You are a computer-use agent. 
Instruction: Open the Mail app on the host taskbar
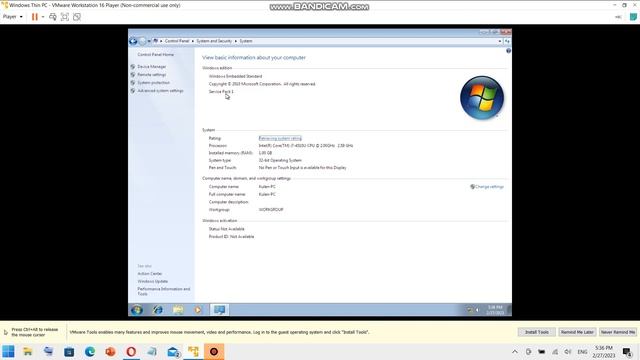173,351
